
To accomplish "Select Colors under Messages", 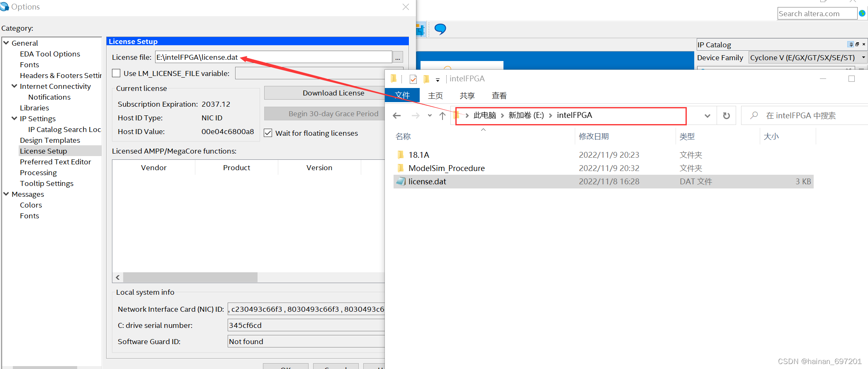I will pyautogui.click(x=31, y=205).
